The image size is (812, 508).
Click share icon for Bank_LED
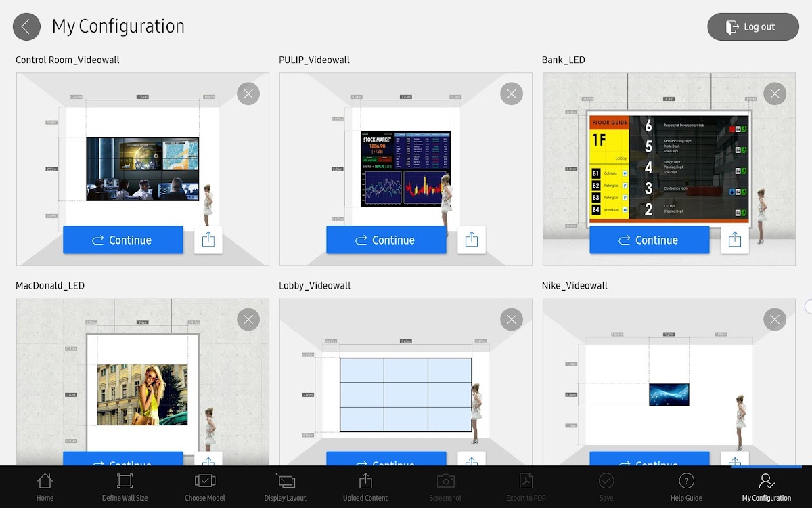pos(735,240)
